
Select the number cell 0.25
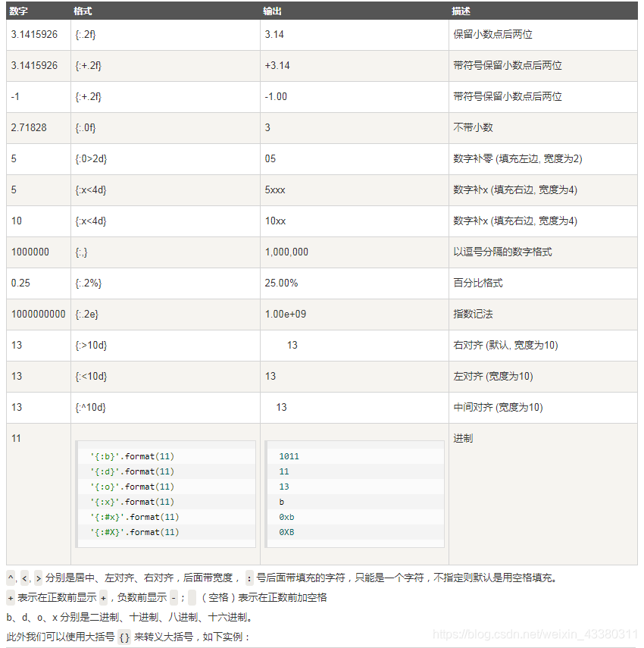click(x=20, y=283)
